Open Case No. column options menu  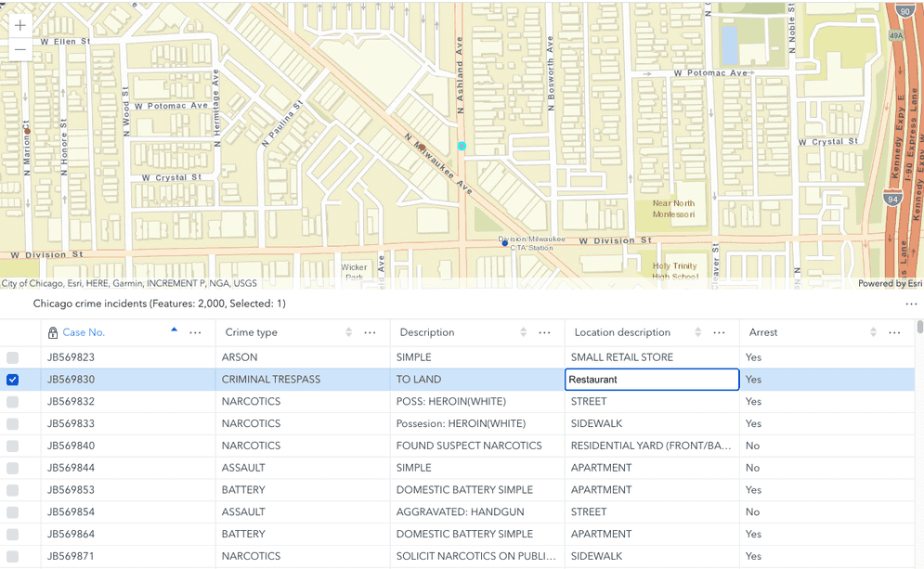coord(195,332)
